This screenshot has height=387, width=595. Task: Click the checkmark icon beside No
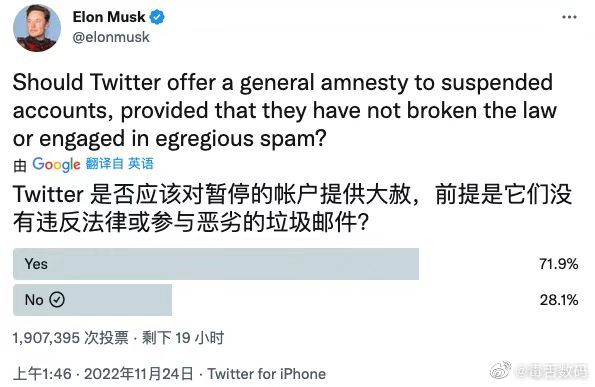pos(57,300)
